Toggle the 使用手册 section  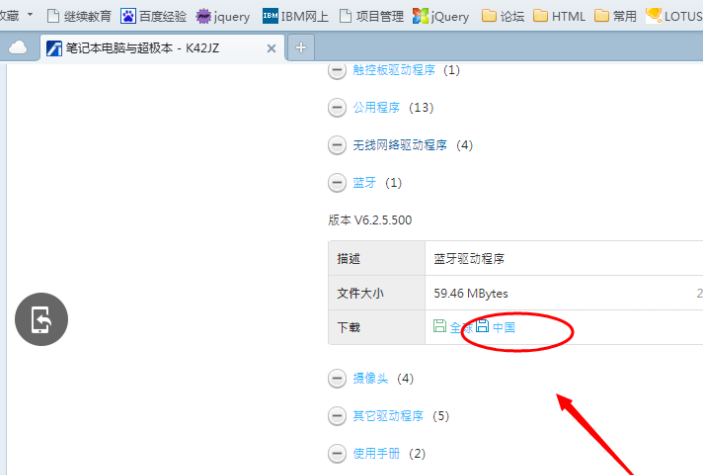pos(337,454)
